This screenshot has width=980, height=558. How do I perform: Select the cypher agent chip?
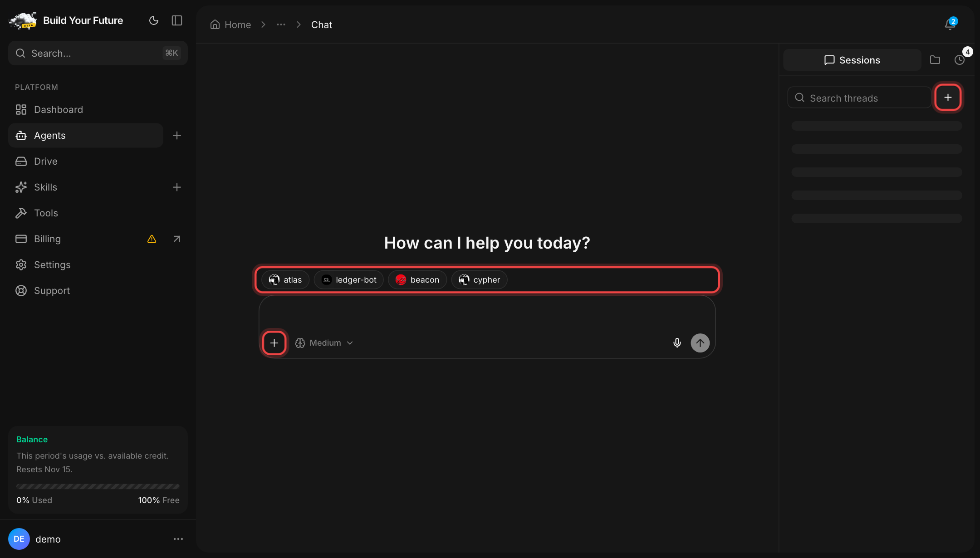[x=479, y=279]
